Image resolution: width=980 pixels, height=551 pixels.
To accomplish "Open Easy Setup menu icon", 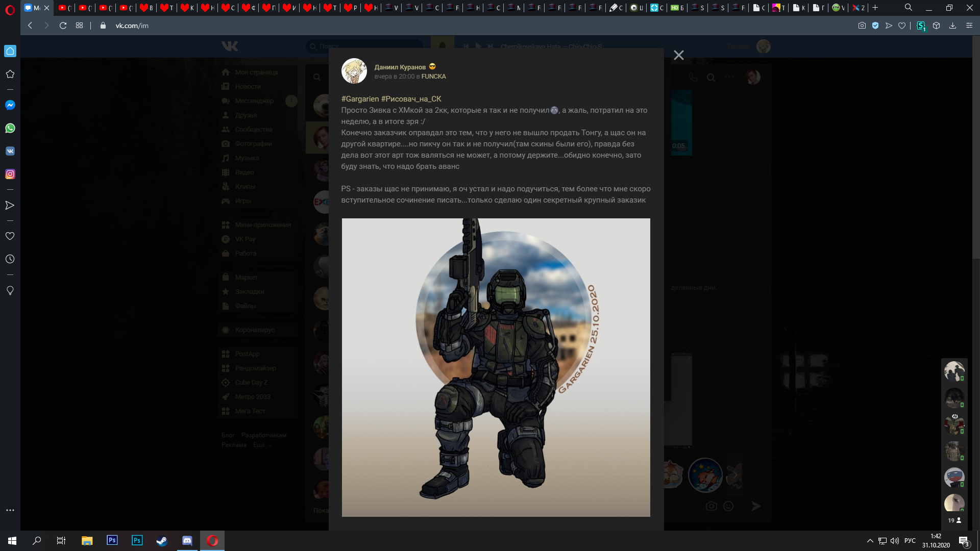I will [x=969, y=26].
